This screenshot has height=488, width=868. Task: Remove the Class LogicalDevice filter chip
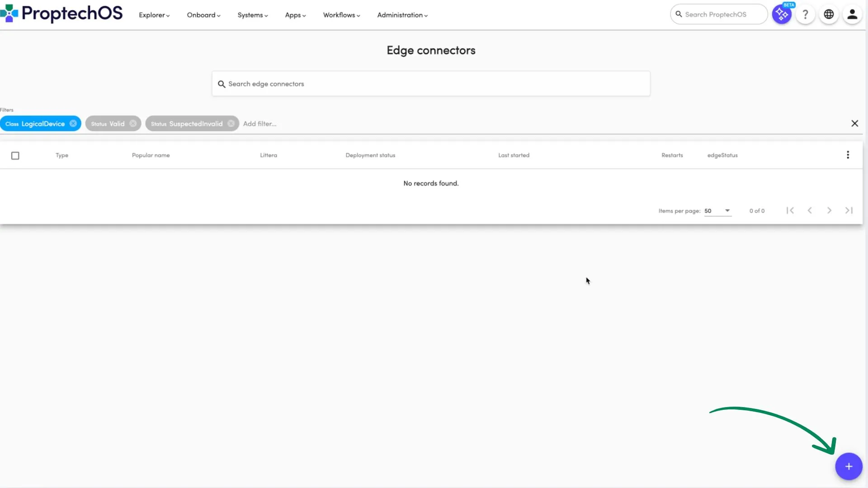pyautogui.click(x=73, y=123)
